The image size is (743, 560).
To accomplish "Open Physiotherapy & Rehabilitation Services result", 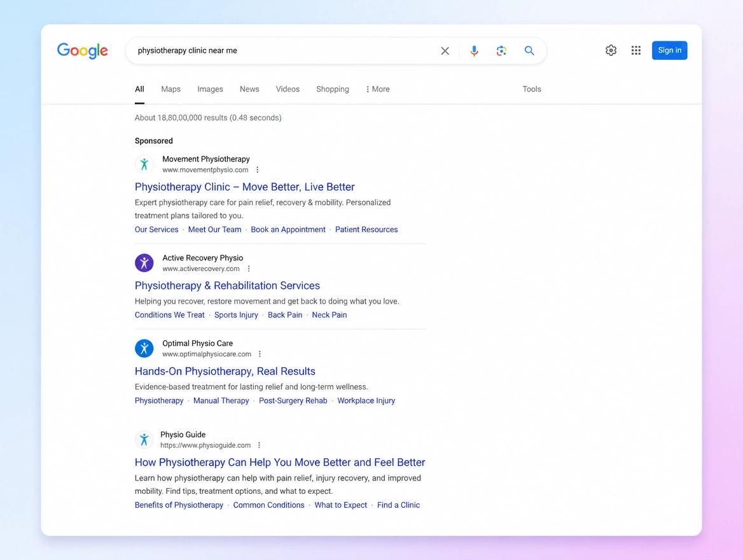I will pyautogui.click(x=228, y=286).
